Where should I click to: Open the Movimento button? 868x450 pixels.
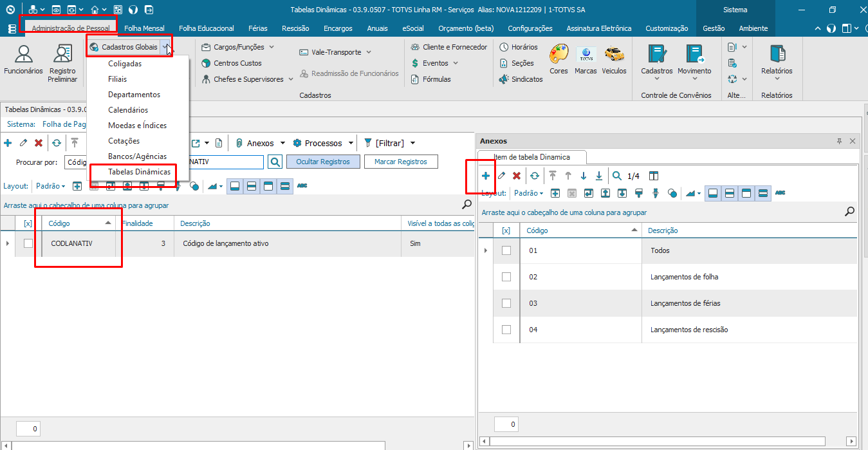tap(694, 62)
